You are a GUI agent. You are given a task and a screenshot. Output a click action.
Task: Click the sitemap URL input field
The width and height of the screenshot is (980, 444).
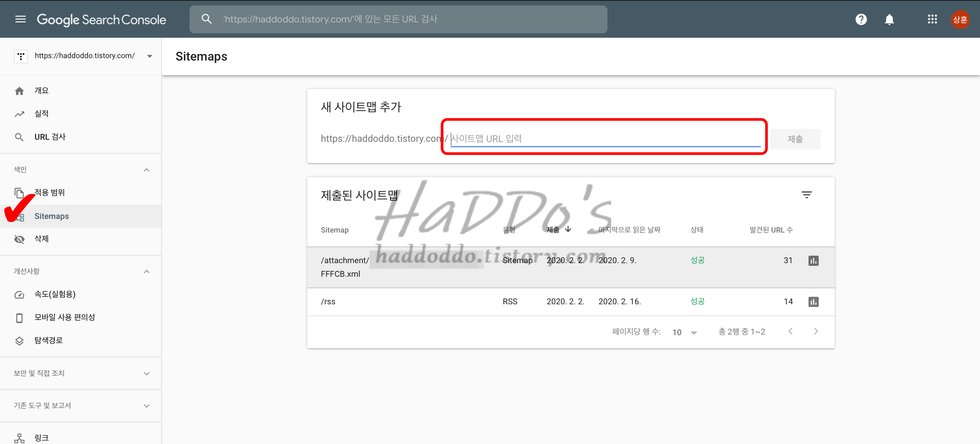point(605,138)
